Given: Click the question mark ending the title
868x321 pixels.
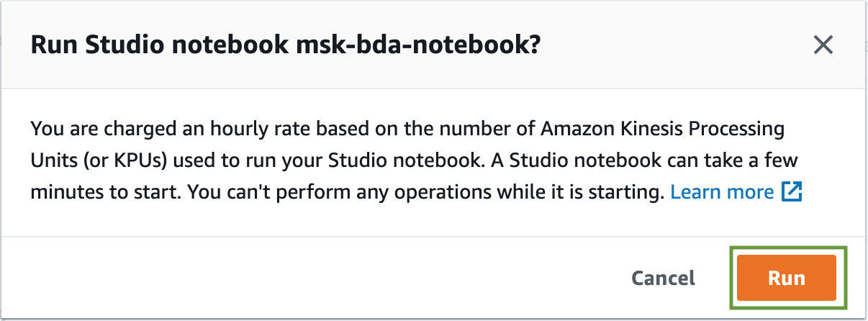Looking at the screenshot, I should coord(535,46).
